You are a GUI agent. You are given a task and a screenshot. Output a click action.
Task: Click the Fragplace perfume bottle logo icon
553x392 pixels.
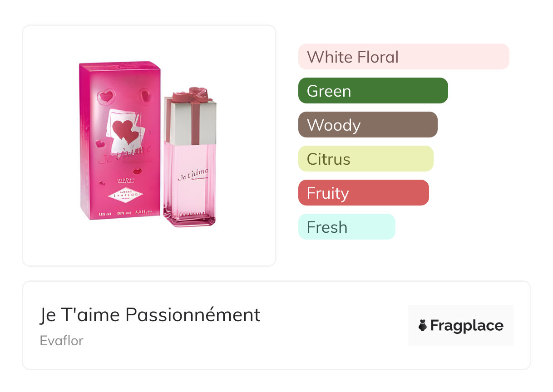pyautogui.click(x=423, y=325)
